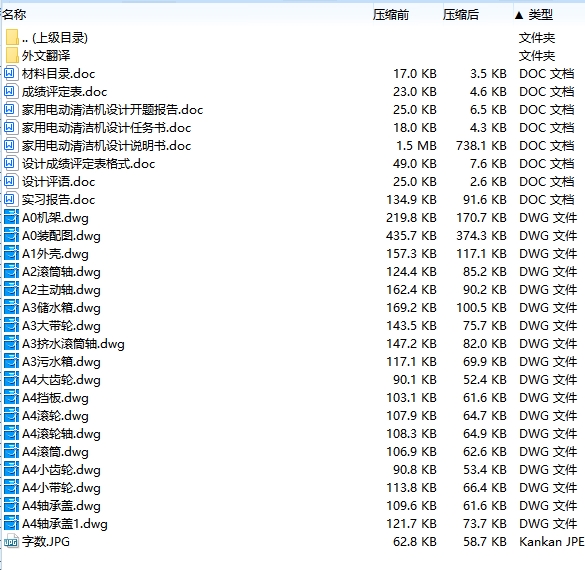Screen dimensions: 585x570
Task: Click the parent directory folder icon
Action: [x=12, y=37]
